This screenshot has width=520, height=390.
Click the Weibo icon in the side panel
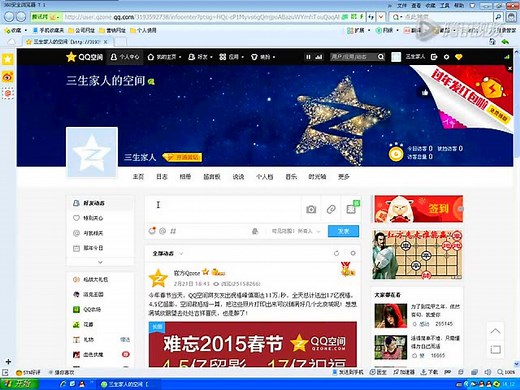pyautogui.click(x=8, y=77)
